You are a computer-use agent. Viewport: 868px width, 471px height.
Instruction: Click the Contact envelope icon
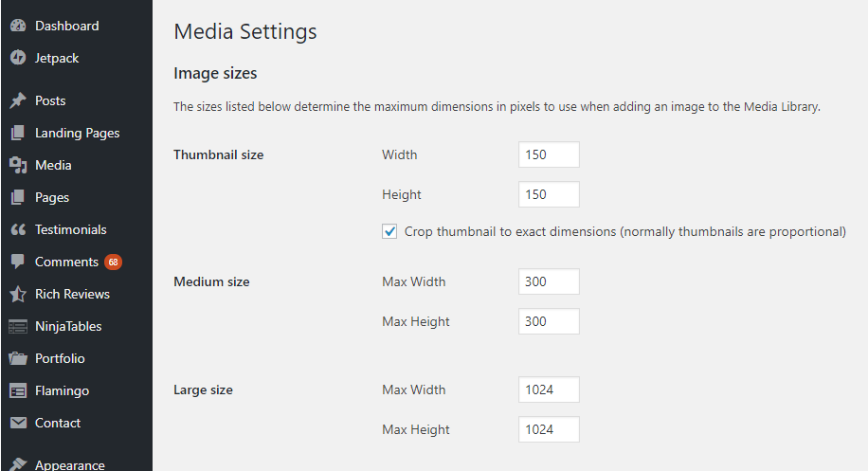pyautogui.click(x=17, y=423)
